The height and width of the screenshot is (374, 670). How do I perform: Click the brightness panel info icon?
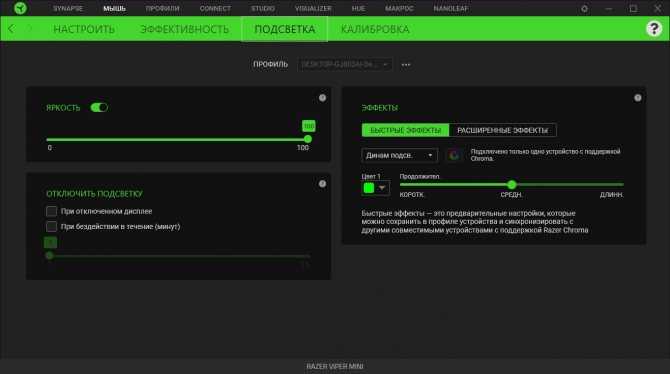tap(322, 98)
